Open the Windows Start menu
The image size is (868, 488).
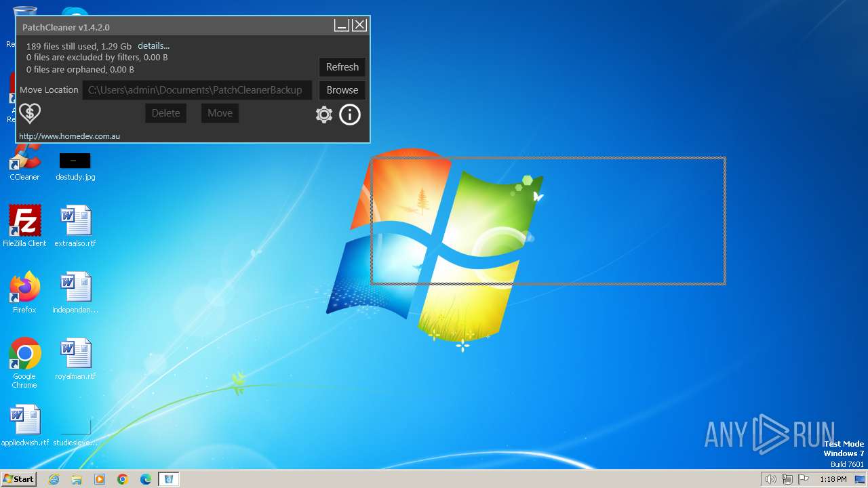(x=19, y=479)
